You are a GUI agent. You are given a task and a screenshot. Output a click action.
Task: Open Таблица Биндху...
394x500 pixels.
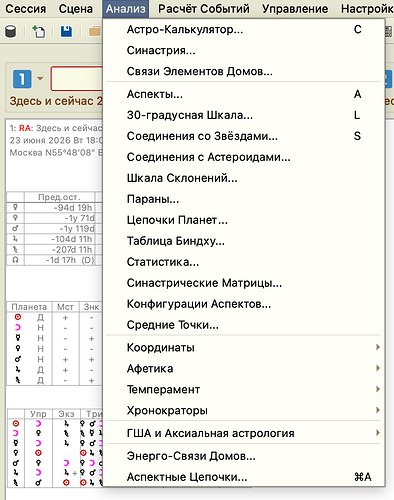click(244, 241)
